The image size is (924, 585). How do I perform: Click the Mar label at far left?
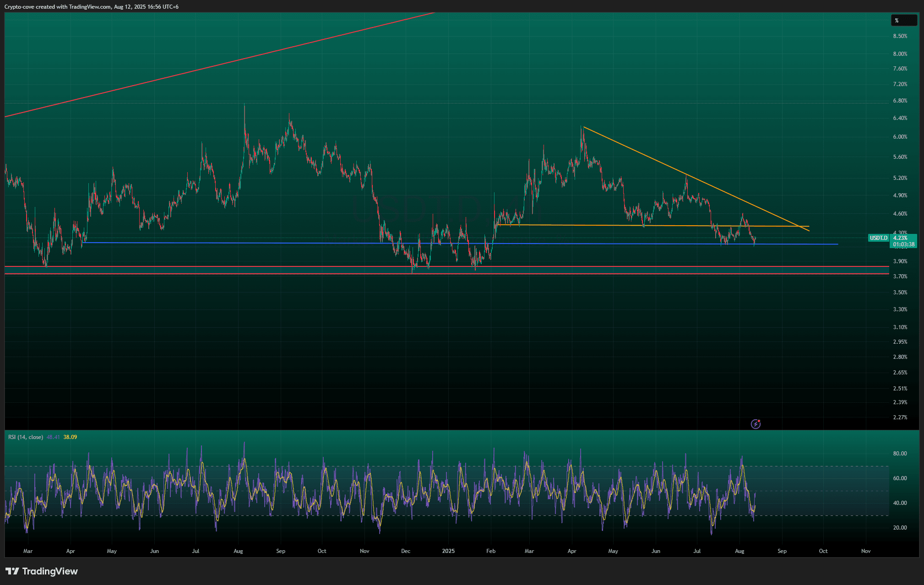(28, 551)
